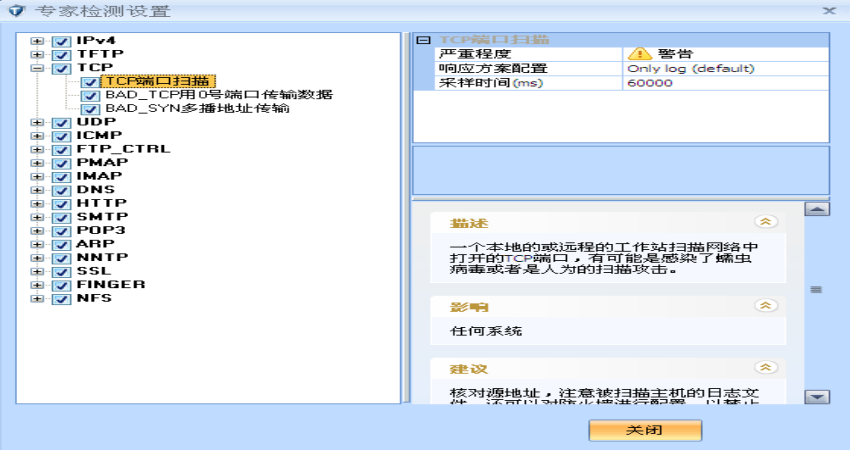Screen dimensions: 850x450
Task: Click the warning icon beside 警告
Action: tap(637, 54)
